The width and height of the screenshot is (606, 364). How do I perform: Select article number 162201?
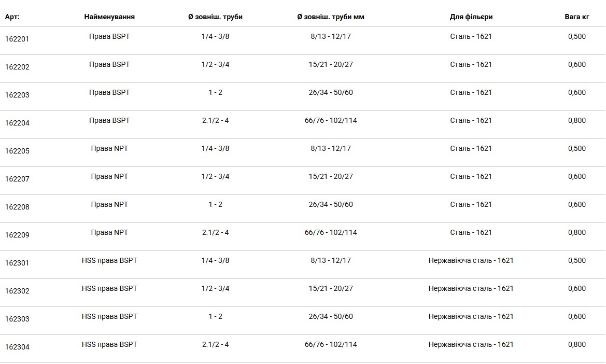[17, 39]
